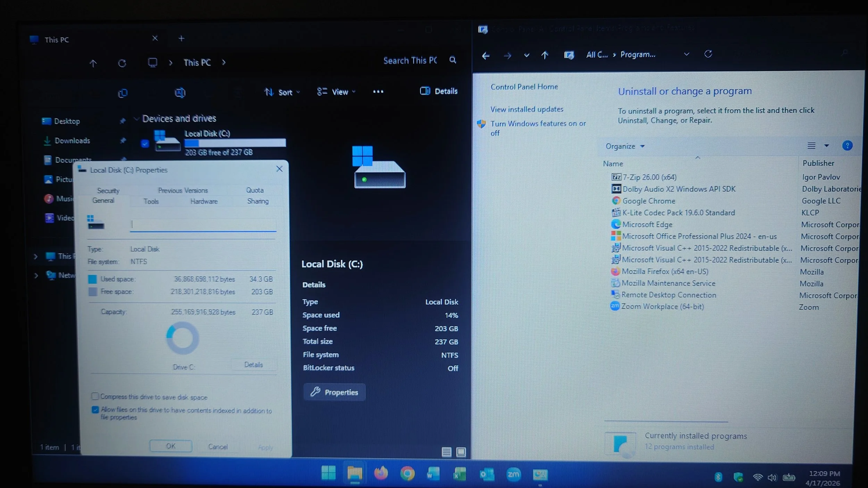This screenshot has width=868, height=488.
Task: Open Excel from the taskbar
Action: tap(460, 474)
